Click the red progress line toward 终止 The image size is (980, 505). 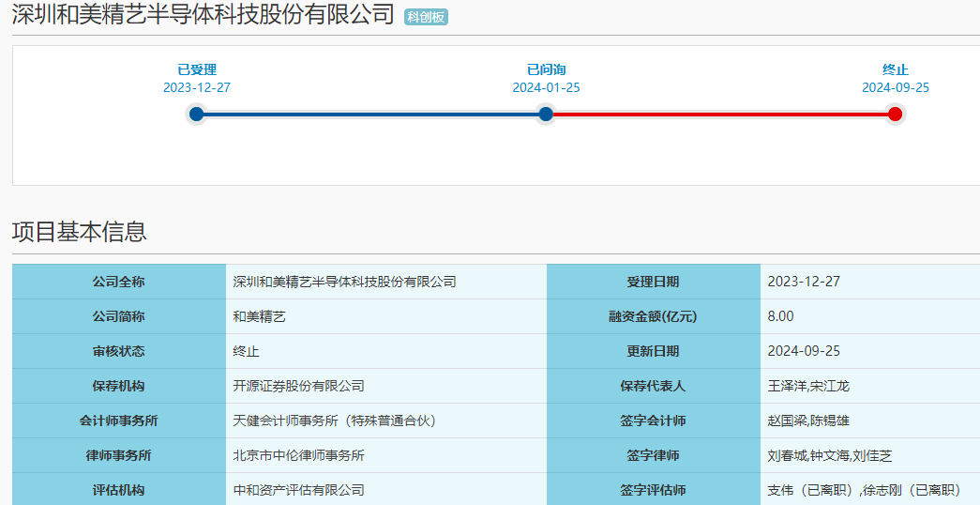(720, 114)
